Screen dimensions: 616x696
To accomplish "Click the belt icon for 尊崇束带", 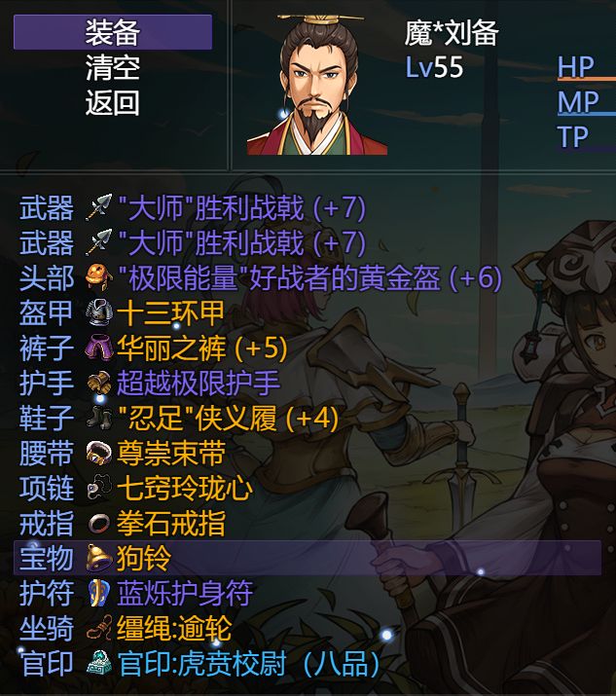I will pyautogui.click(x=98, y=453).
